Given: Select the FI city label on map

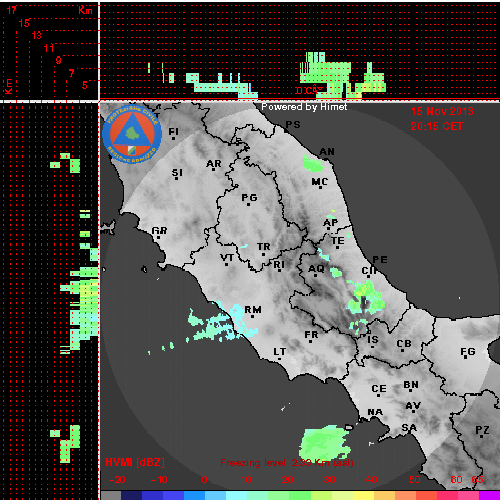Looking at the screenshot, I should [x=173, y=132].
